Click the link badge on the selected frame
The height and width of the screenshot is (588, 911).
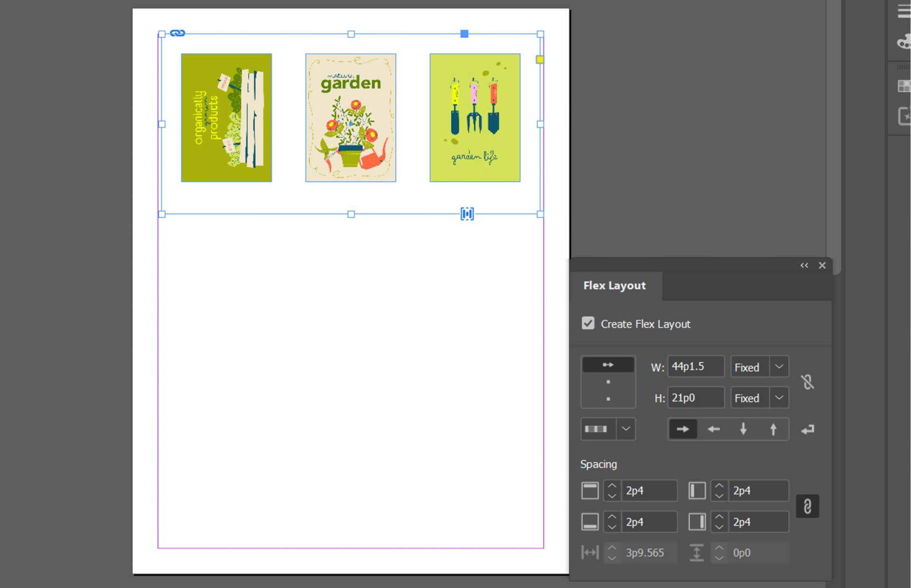pos(178,33)
